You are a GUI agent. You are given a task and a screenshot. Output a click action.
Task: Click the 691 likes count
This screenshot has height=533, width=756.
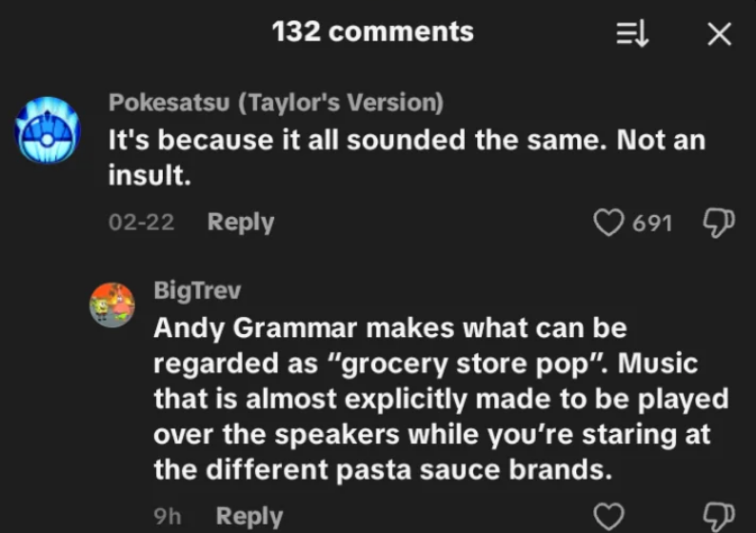[652, 223]
